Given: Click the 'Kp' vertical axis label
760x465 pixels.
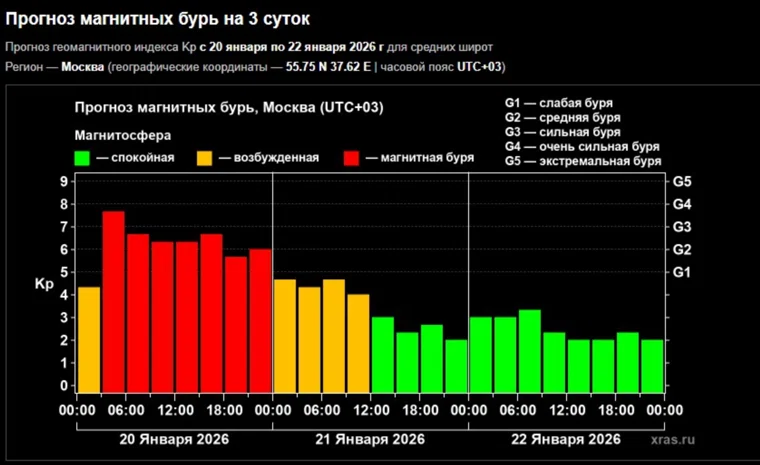Looking at the screenshot, I should click(x=43, y=284).
